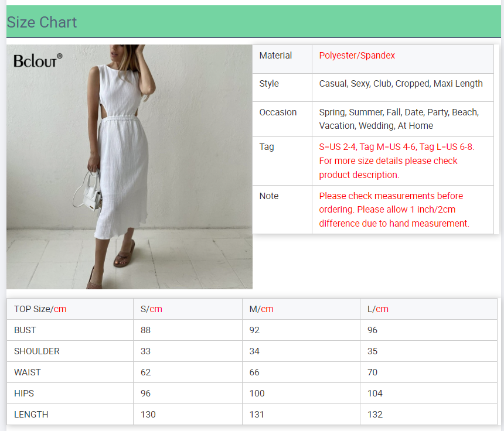Click the S/cm column header
The width and height of the screenshot is (504, 431).
tap(151, 309)
